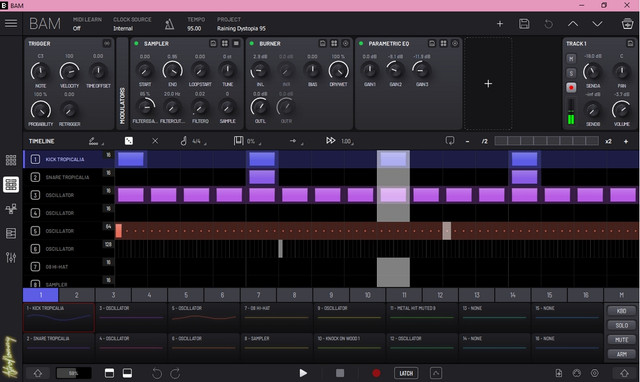
Task: Open the Burner grid icon
Action: click(334, 43)
